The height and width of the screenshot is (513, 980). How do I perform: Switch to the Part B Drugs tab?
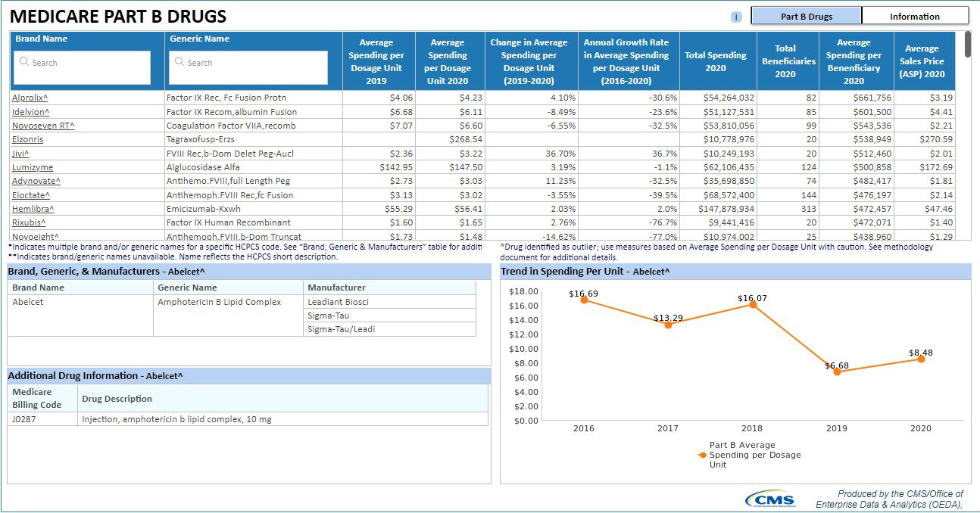pos(807,16)
